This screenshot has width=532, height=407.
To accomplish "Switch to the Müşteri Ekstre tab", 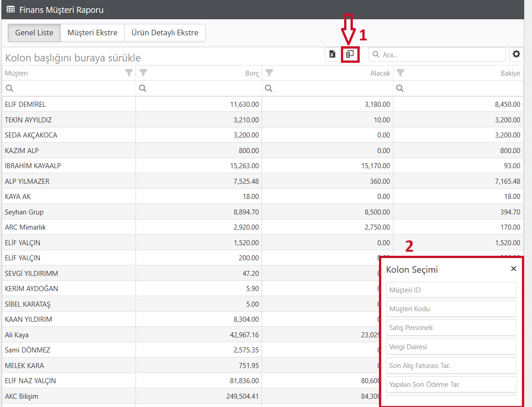I will pos(93,33).
